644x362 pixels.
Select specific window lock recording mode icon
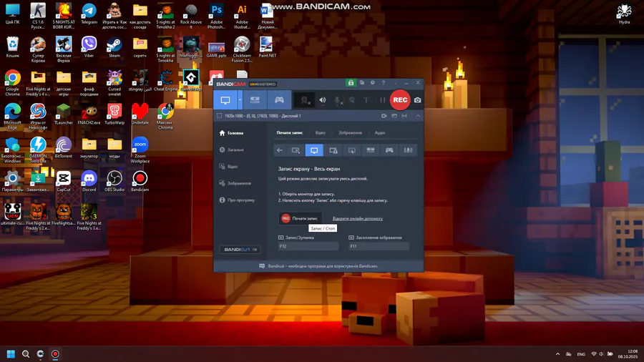point(333,150)
